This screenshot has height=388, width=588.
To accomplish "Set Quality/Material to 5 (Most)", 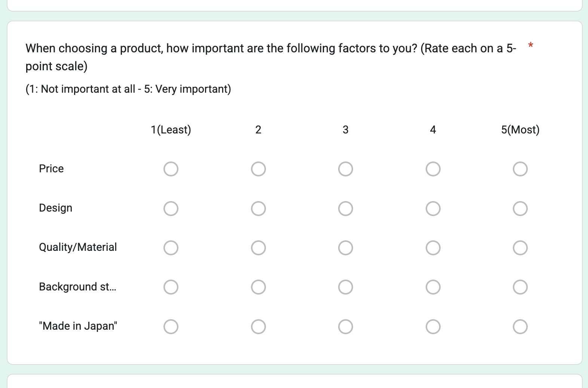I will click(520, 248).
